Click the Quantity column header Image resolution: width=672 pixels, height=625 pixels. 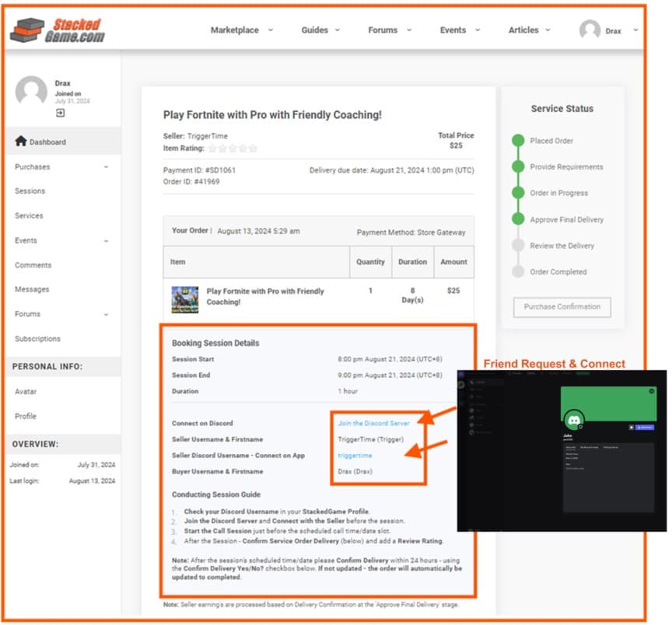click(x=370, y=262)
